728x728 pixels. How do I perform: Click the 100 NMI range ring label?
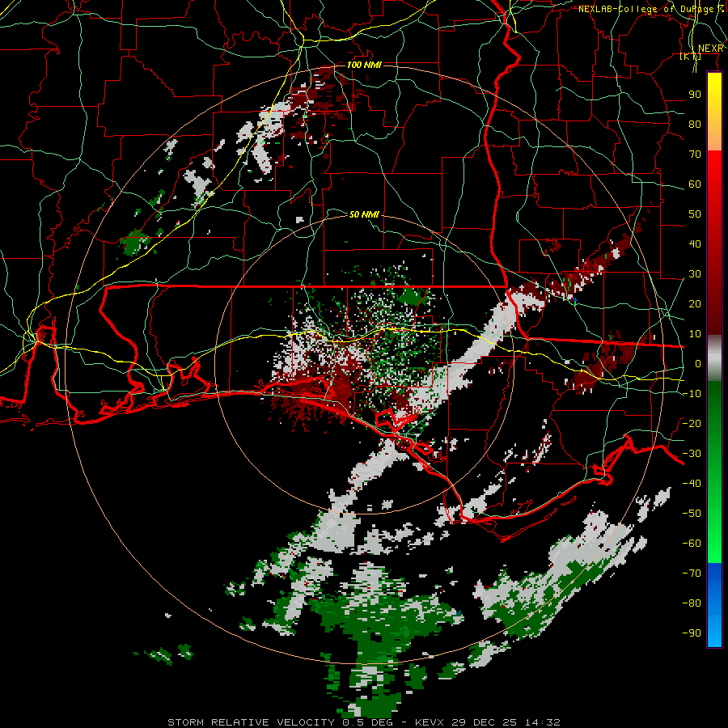click(364, 65)
